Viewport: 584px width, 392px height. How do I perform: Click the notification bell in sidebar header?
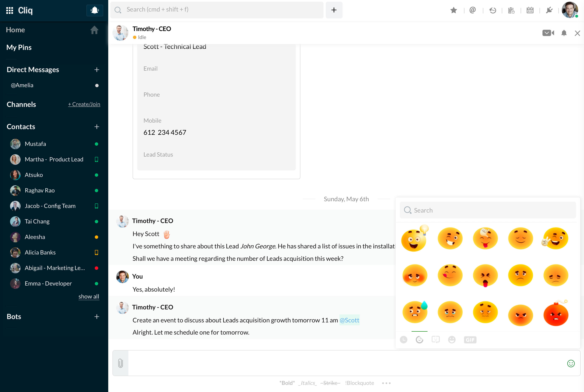95,10
